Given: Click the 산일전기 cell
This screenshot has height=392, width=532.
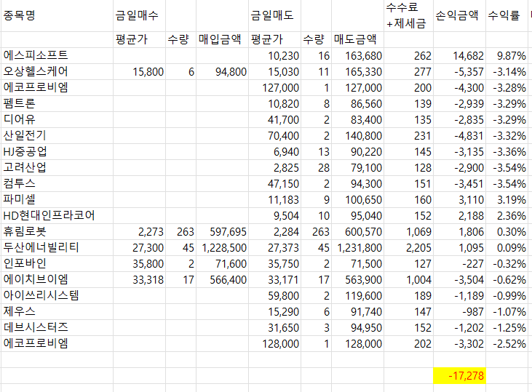Looking at the screenshot, I should (57, 136).
